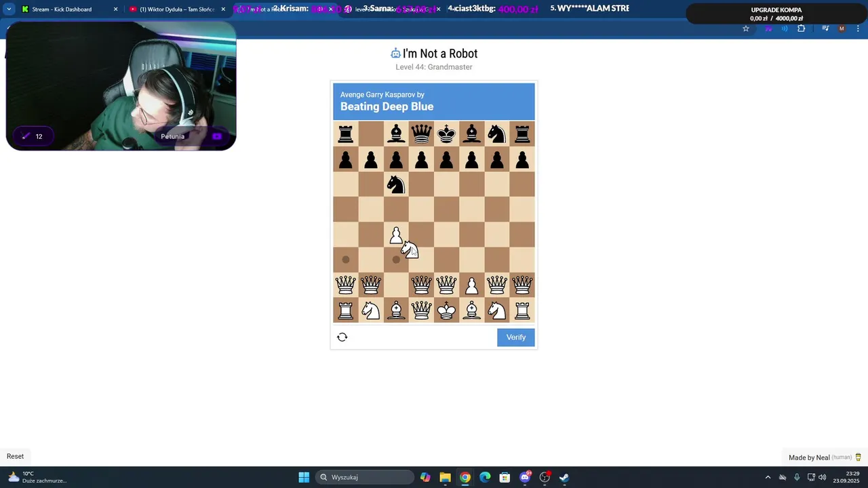
Task: Select the white bishop on f1
Action: 472,310
